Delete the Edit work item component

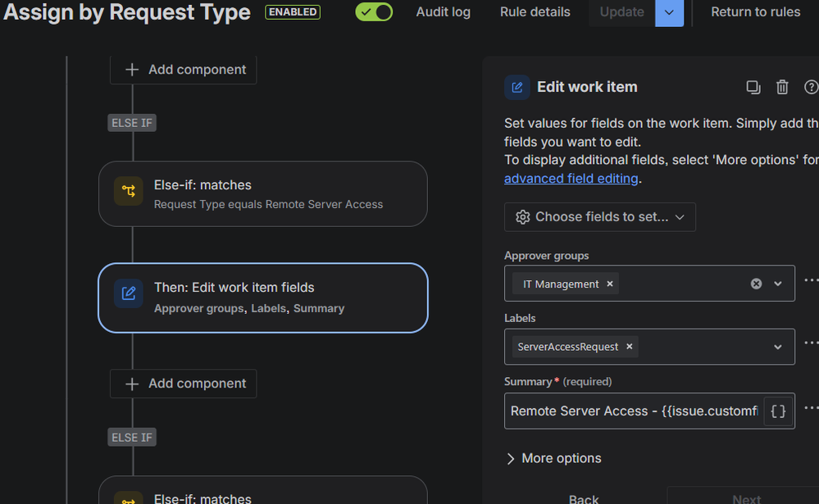pos(782,87)
